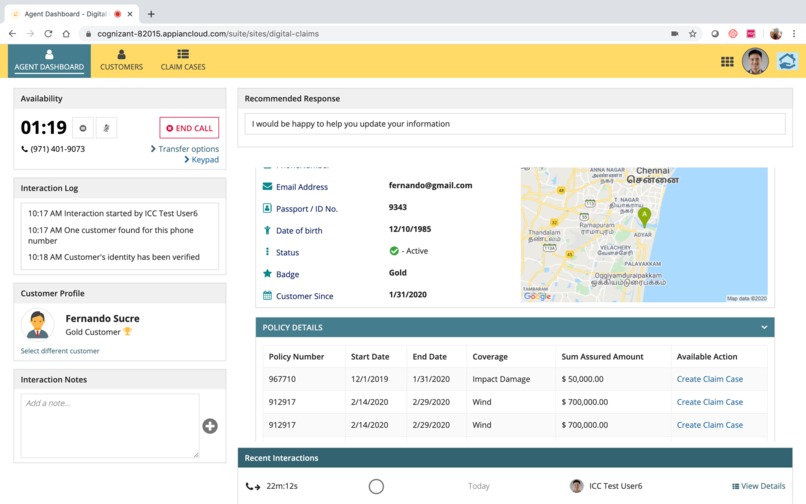The width and height of the screenshot is (806, 504).
Task: Click Fernando Sucre's customer avatar
Action: click(x=38, y=325)
